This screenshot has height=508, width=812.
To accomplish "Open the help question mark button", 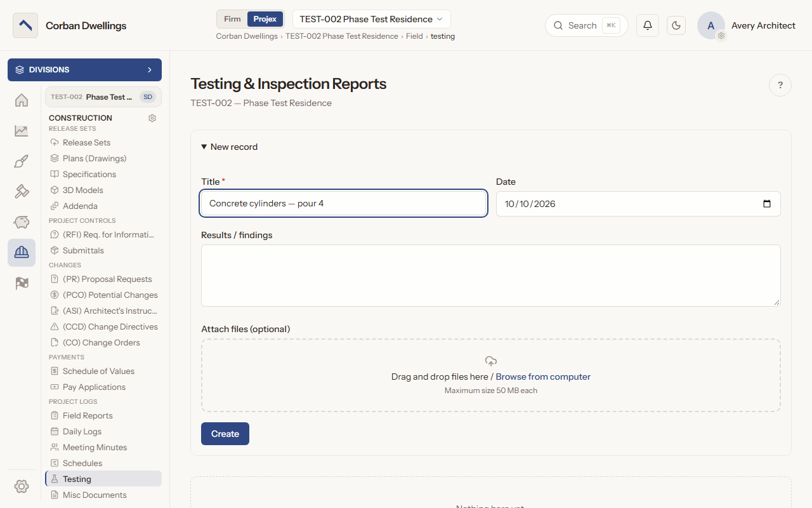I will tap(780, 85).
